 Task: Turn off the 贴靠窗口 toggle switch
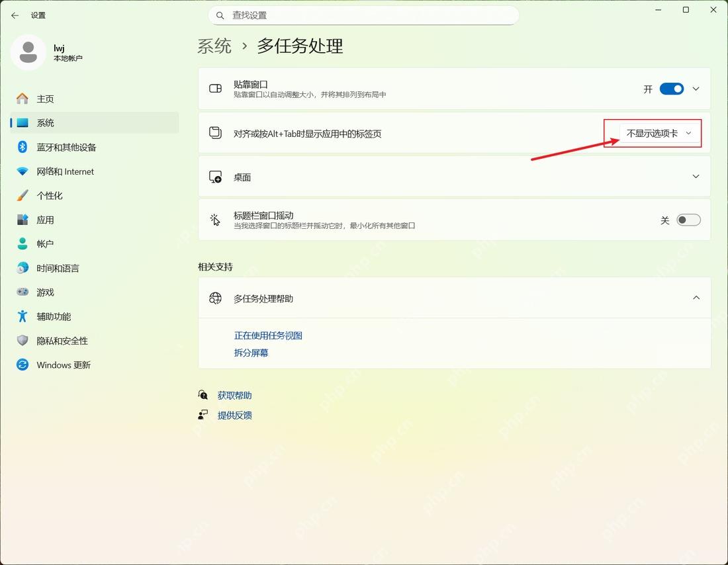(x=671, y=89)
